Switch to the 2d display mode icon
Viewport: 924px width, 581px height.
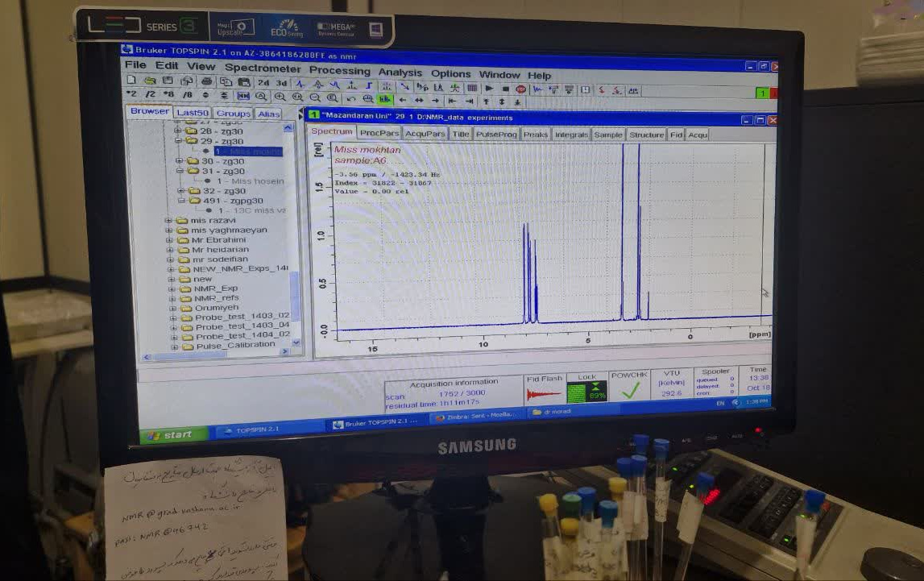point(263,82)
